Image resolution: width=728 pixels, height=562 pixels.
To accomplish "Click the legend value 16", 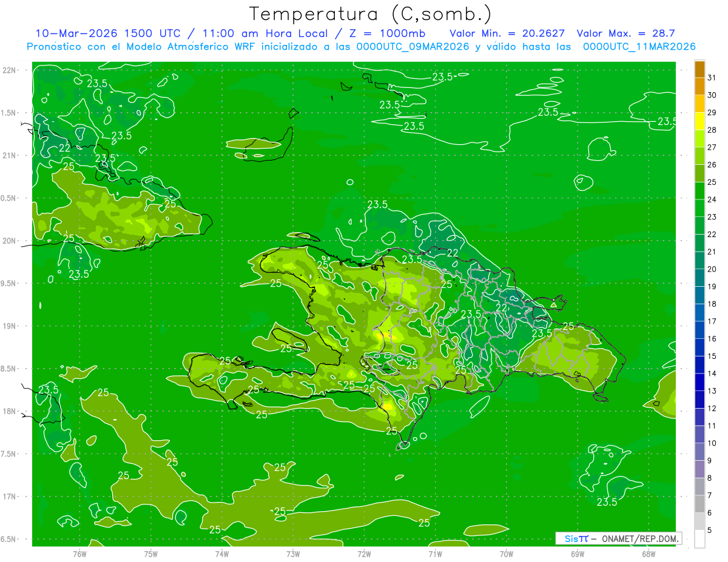I will [712, 339].
